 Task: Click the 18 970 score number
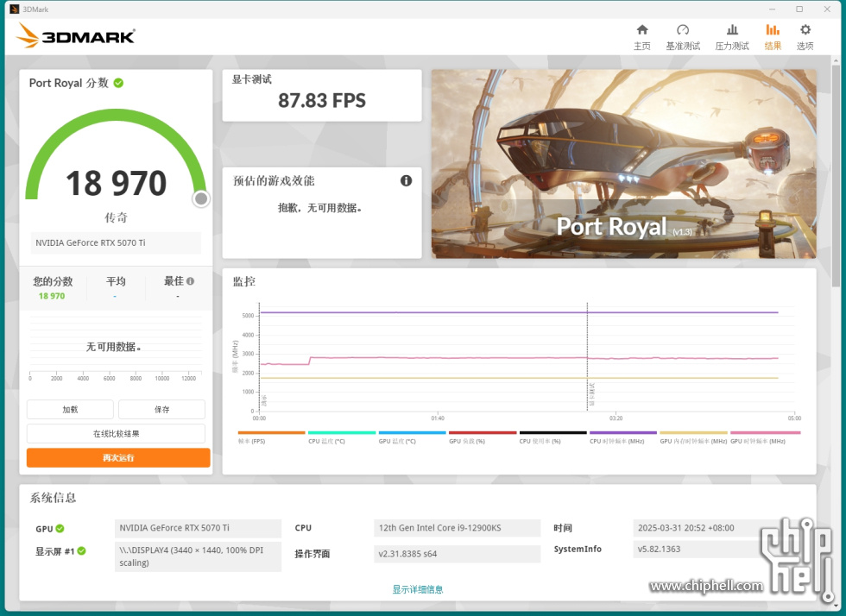click(116, 184)
